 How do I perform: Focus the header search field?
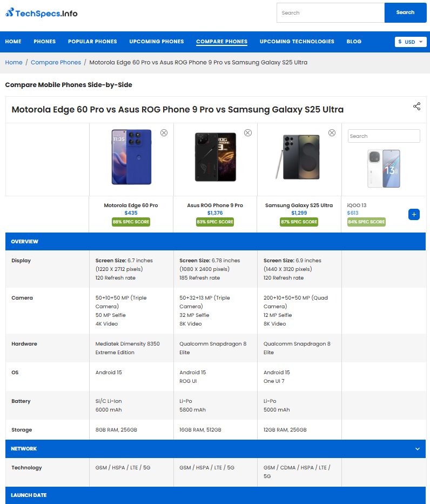coord(331,12)
